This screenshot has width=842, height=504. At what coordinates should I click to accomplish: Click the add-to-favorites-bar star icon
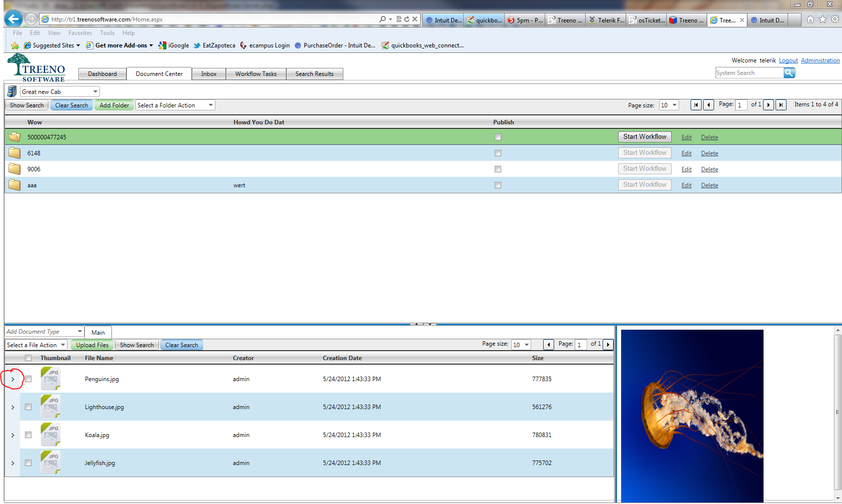click(15, 45)
